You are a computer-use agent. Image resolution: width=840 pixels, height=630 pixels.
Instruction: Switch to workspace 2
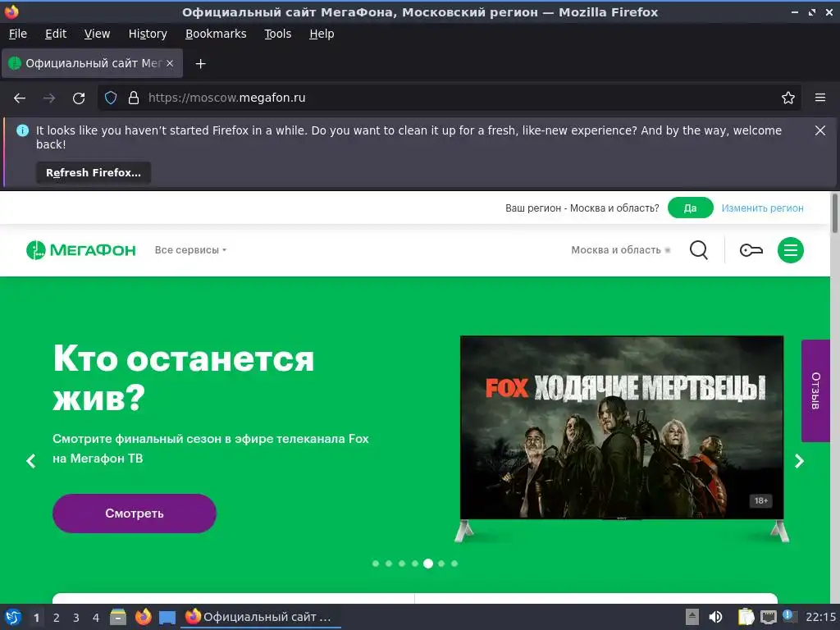tap(57, 618)
